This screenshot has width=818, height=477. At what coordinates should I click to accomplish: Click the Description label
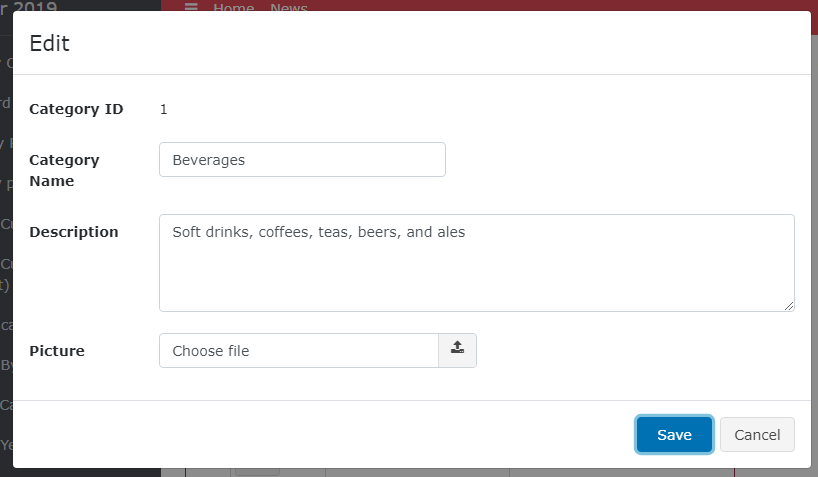[74, 232]
